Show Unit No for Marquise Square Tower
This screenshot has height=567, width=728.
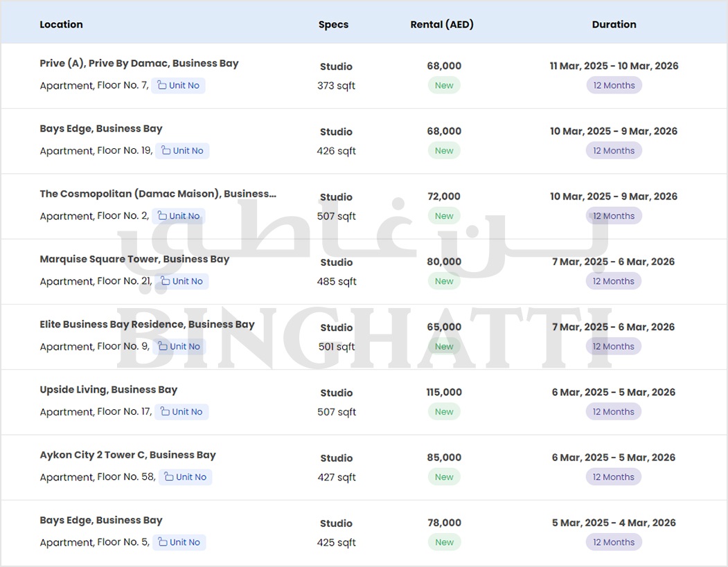[181, 281]
